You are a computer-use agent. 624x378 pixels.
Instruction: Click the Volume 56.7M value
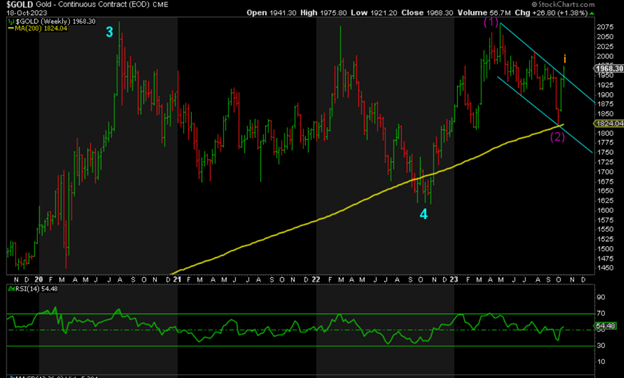(484, 13)
